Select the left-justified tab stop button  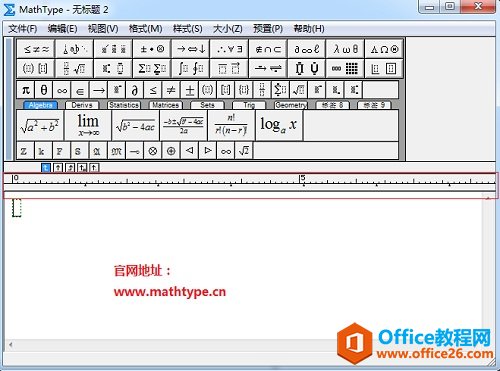coord(46,167)
